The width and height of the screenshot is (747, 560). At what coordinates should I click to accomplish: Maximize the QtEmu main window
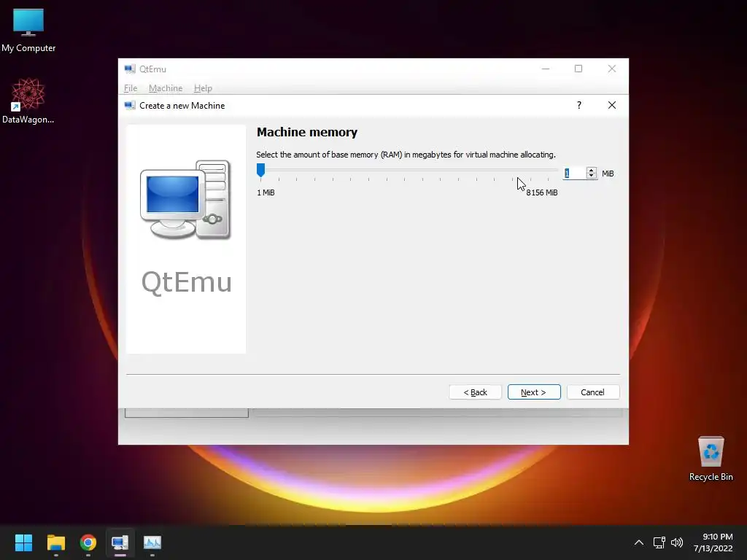coord(578,69)
